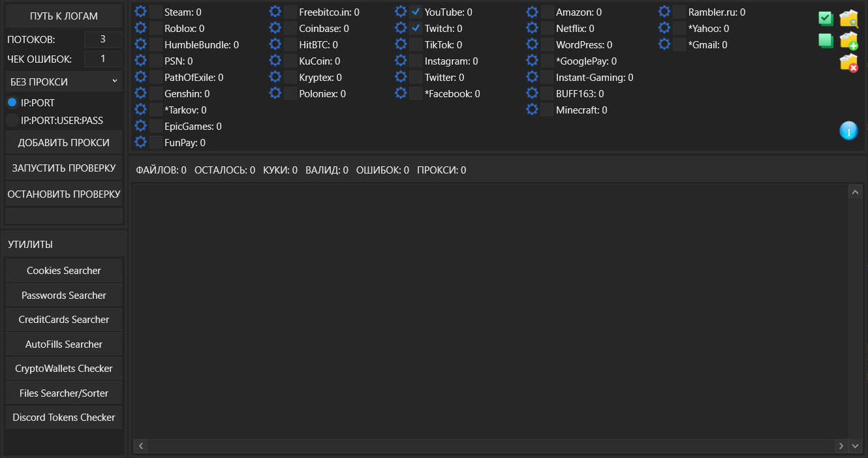
Task: Open the AutoFills Searcher utility
Action: (64, 344)
